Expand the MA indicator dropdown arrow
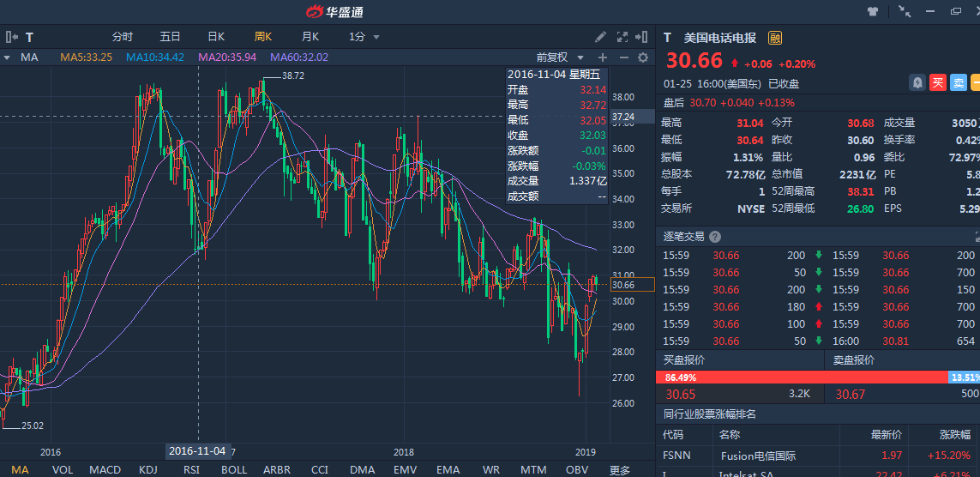The image size is (980, 477). click(7, 57)
